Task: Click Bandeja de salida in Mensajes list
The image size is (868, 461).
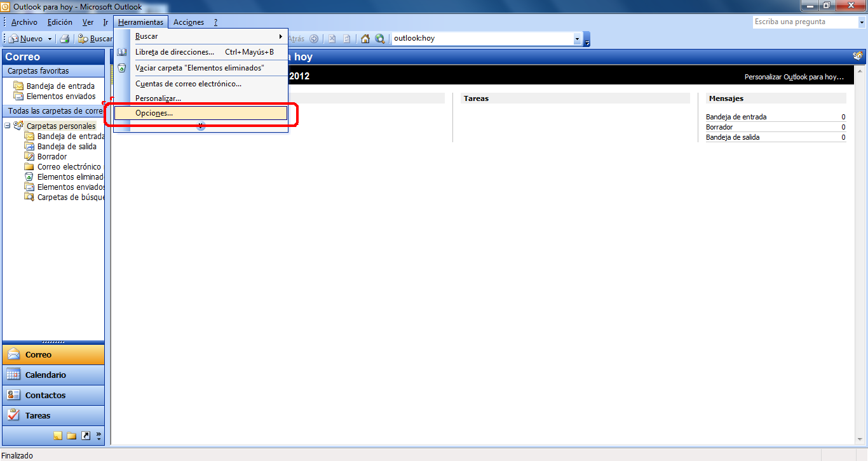Action: [733, 137]
